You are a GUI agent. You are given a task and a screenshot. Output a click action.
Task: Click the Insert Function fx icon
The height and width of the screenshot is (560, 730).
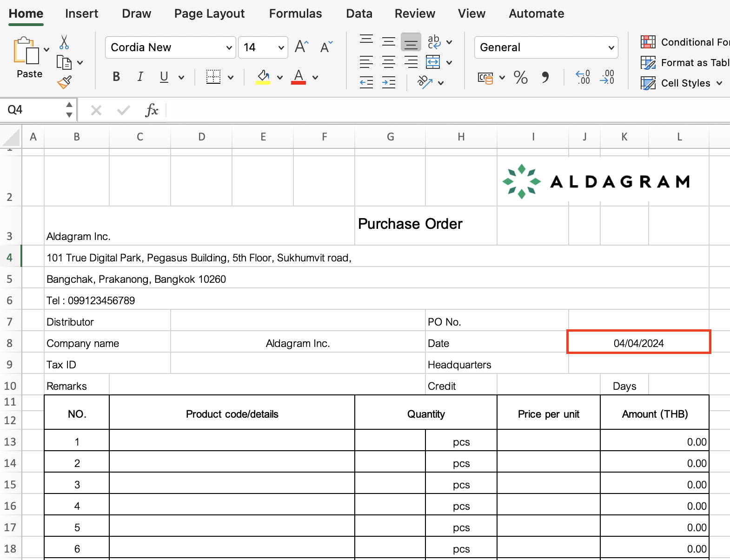tap(152, 110)
